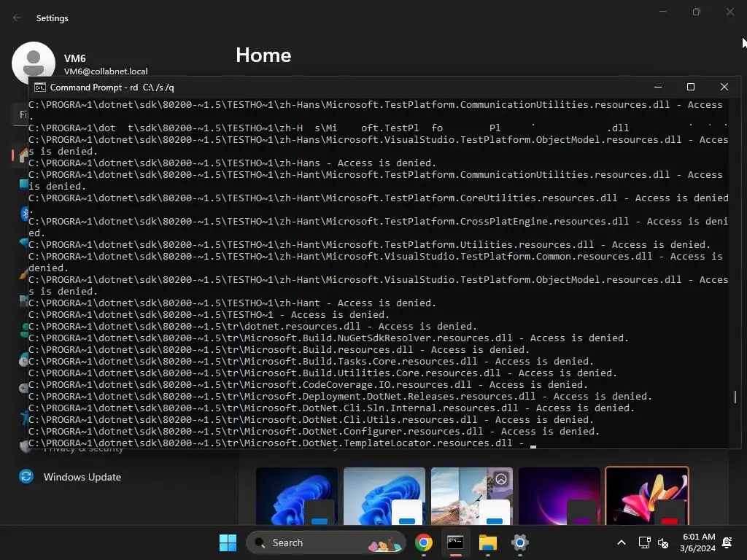Click the 'Microsoft.Build.NuGetSdkResolver.resources.dll' line

328,338
